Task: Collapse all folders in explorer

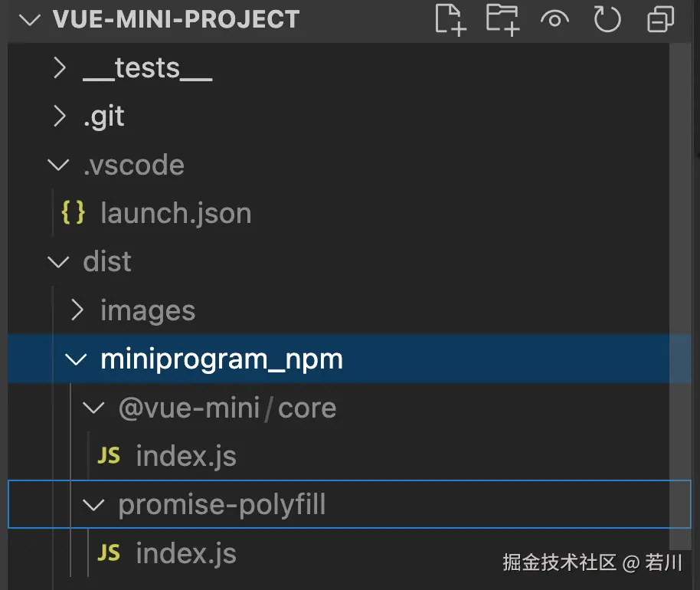Action: (659, 21)
